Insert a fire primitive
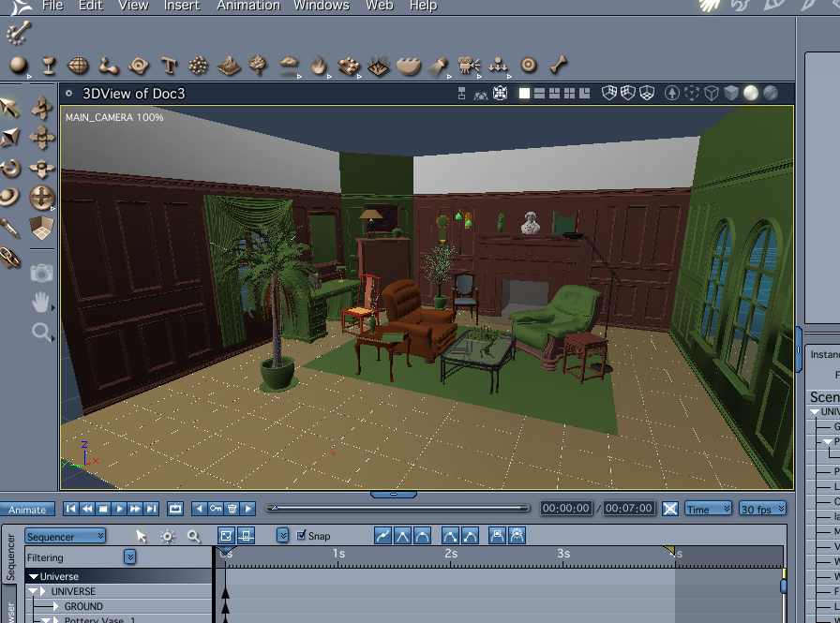This screenshot has width=840, height=623. click(320, 66)
